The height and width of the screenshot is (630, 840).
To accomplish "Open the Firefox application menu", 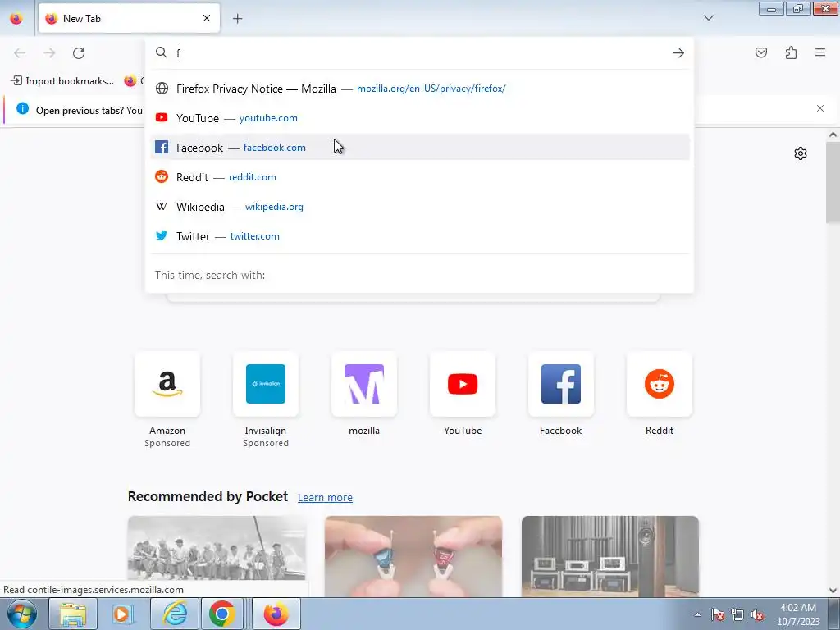I will click(x=820, y=52).
